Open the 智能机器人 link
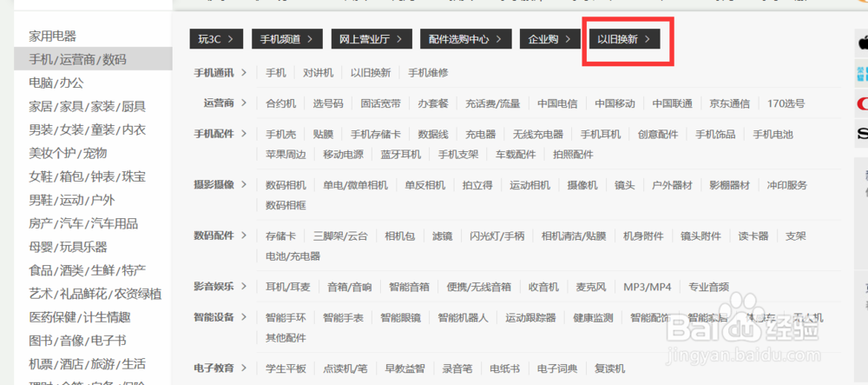 click(x=464, y=318)
